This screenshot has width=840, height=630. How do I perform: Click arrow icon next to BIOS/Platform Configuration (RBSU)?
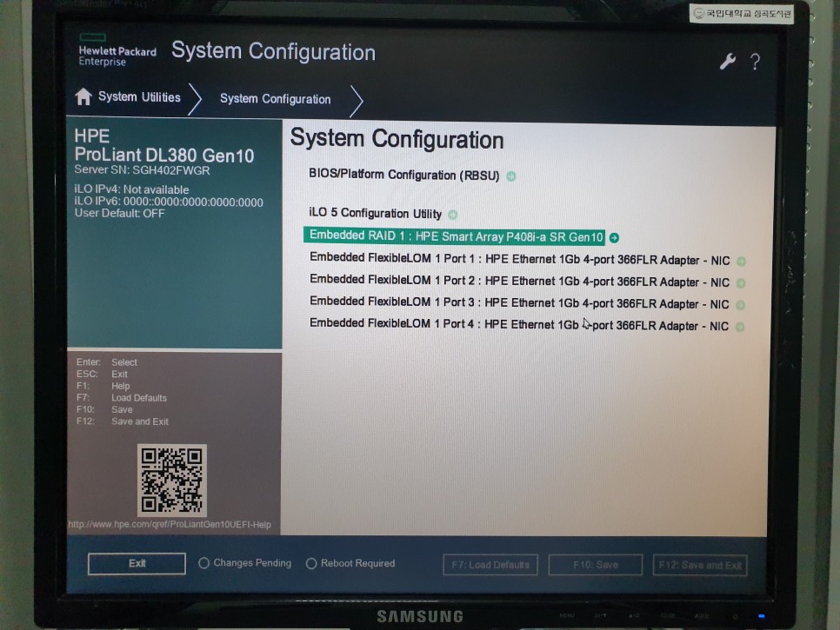click(511, 176)
